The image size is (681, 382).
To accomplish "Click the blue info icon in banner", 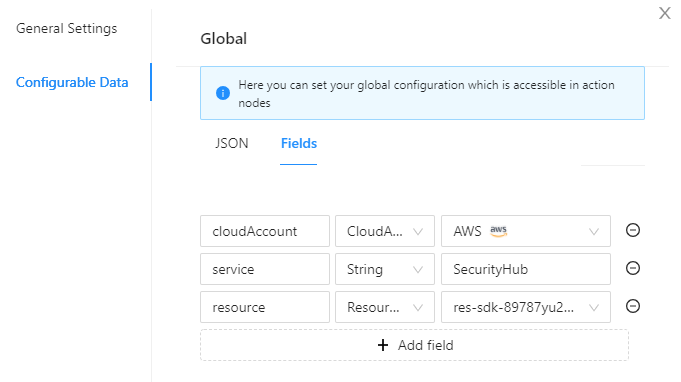I will point(223,93).
